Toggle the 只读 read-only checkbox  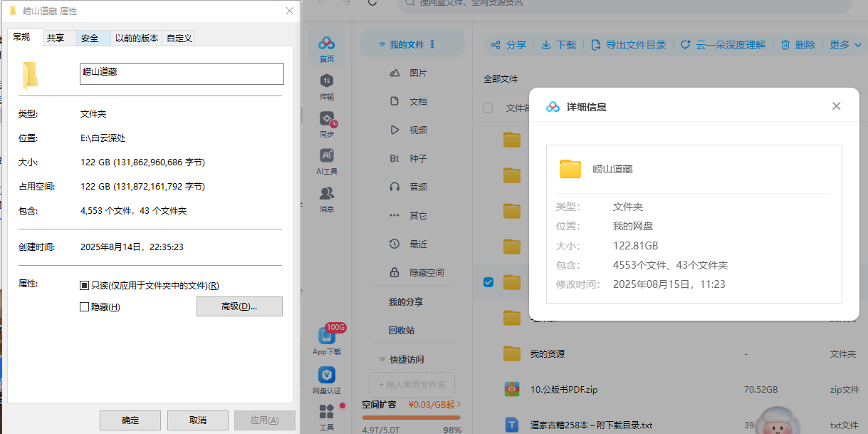[x=85, y=286]
